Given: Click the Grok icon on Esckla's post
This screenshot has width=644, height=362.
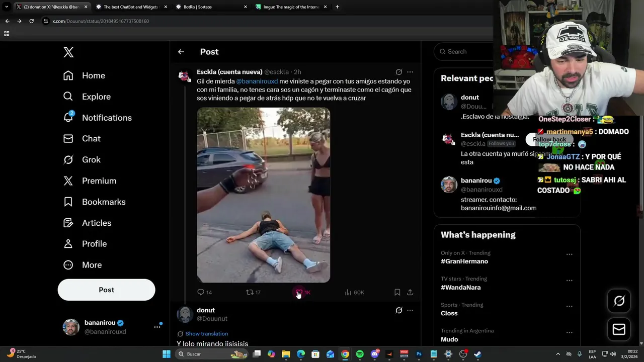Looking at the screenshot, I should [399, 72].
